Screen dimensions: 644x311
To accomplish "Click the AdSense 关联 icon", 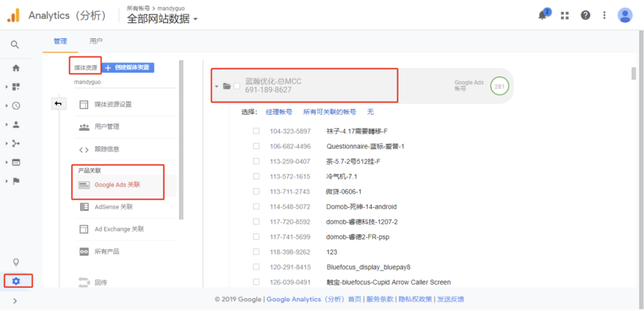I will click(84, 207).
